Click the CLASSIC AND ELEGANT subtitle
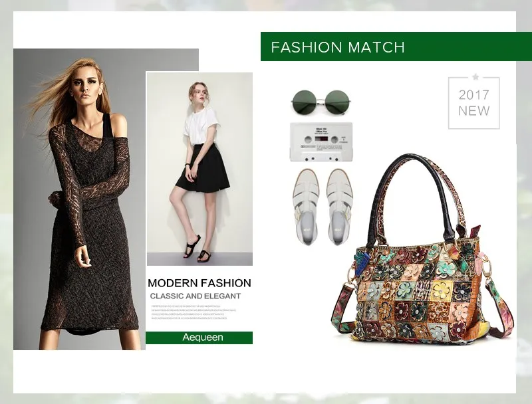532x404 pixels. pyautogui.click(x=196, y=296)
